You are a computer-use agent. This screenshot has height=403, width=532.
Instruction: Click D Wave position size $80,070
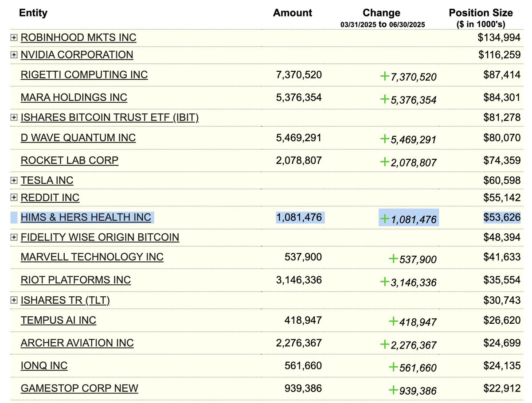(502, 138)
